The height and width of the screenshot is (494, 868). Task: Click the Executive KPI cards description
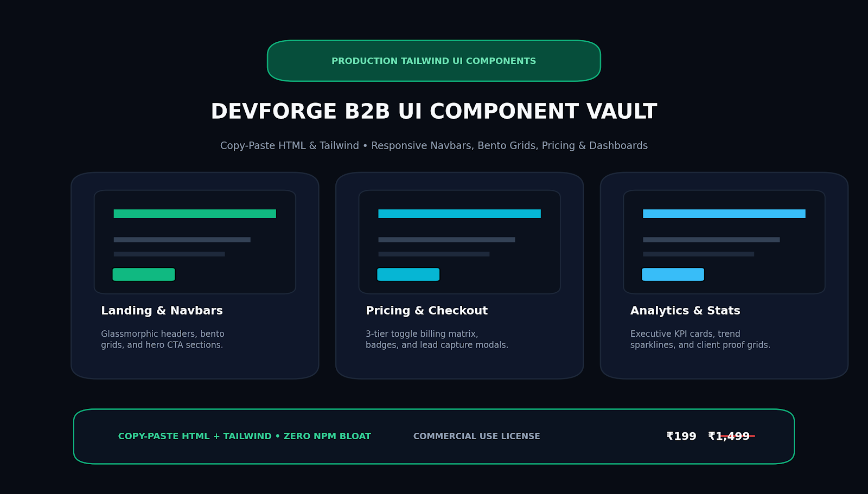(700, 339)
